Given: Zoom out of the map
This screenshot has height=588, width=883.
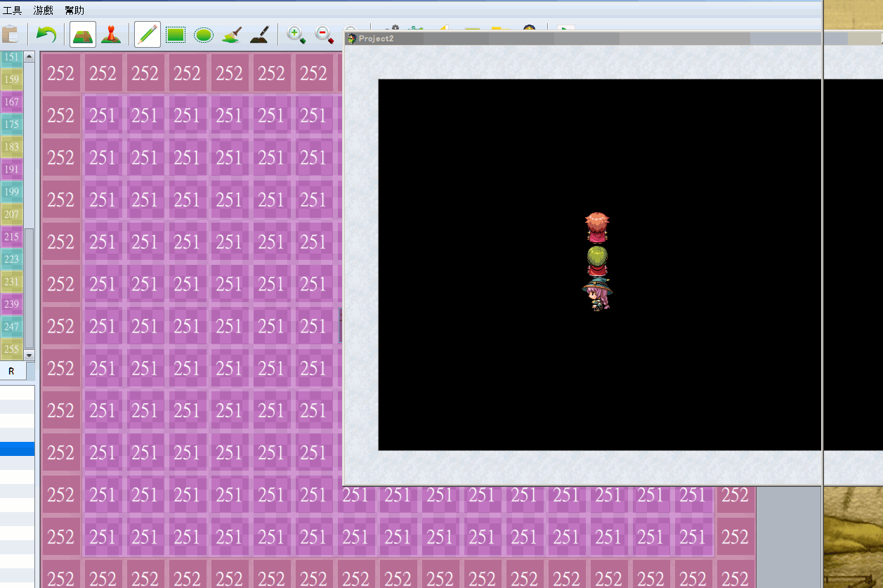Looking at the screenshot, I should [x=325, y=34].
